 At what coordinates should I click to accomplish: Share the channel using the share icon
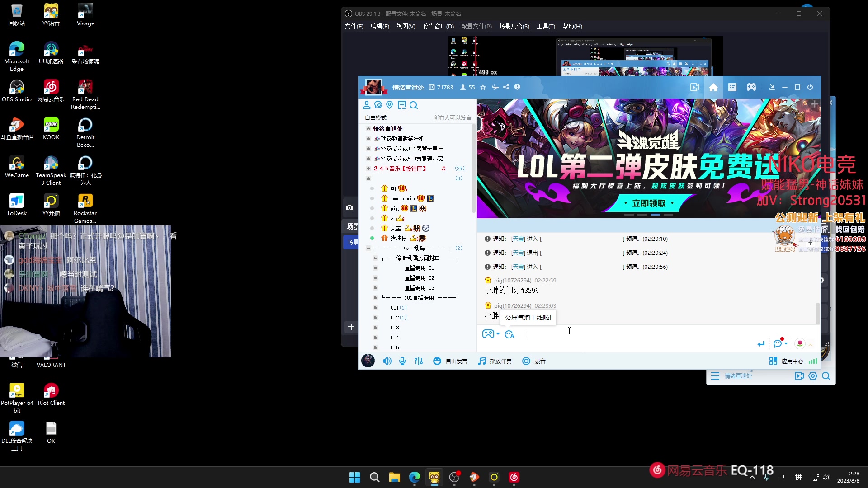coord(506,87)
